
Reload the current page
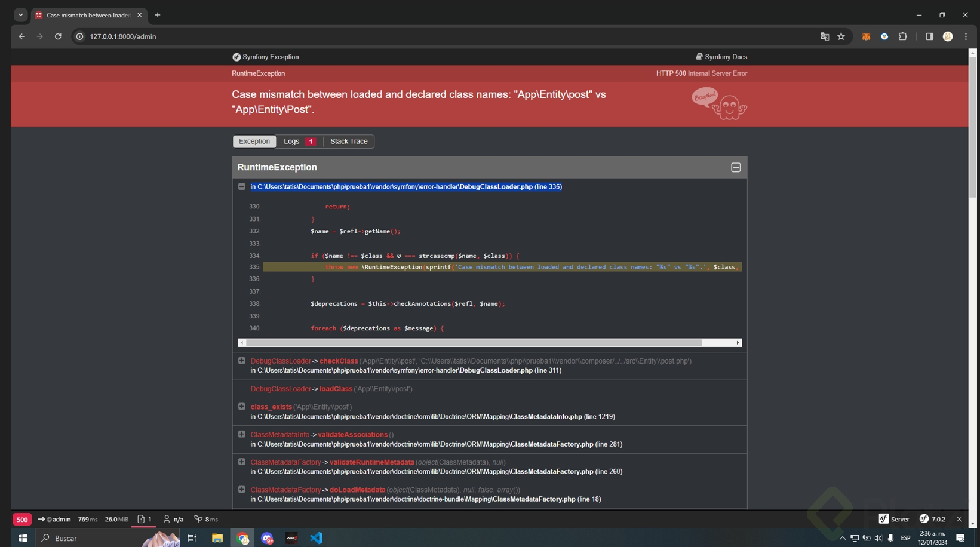[58, 36]
